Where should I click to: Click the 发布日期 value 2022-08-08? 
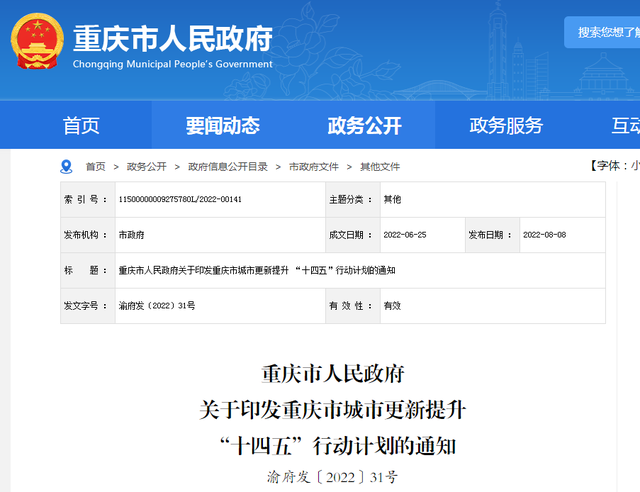tap(544, 235)
